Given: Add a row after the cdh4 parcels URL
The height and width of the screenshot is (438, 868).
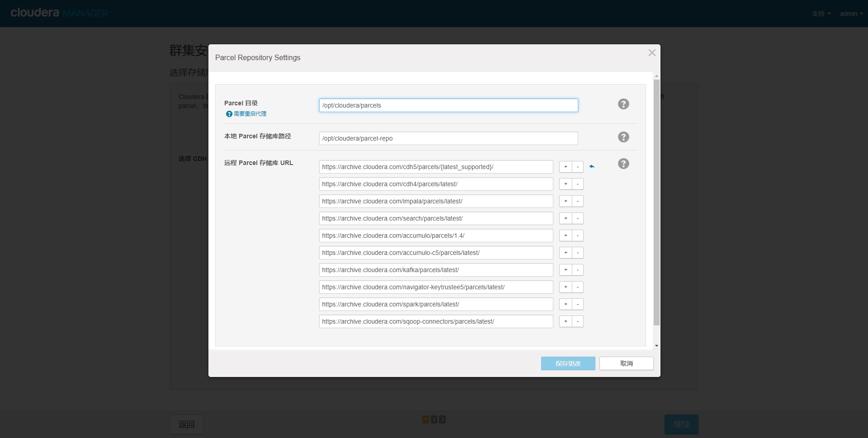Looking at the screenshot, I should (566, 184).
